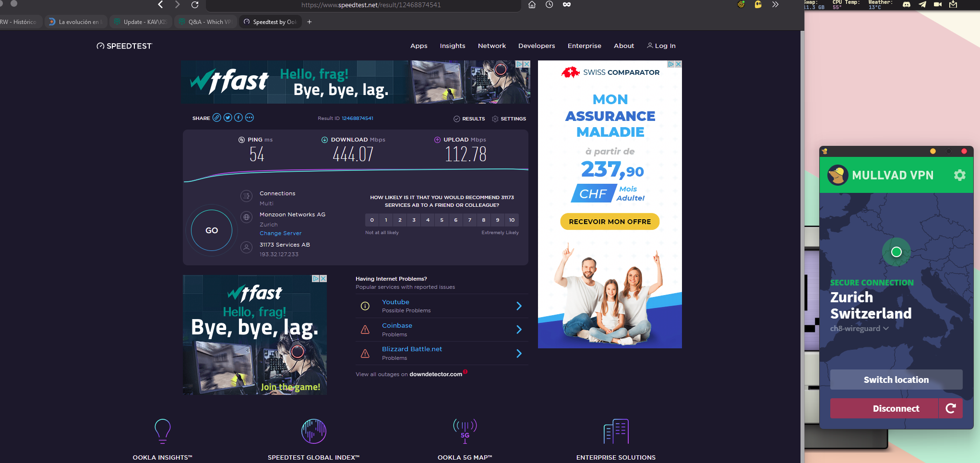The height and width of the screenshot is (463, 980).
Task: Click the browser reload icon
Action: pos(195,5)
